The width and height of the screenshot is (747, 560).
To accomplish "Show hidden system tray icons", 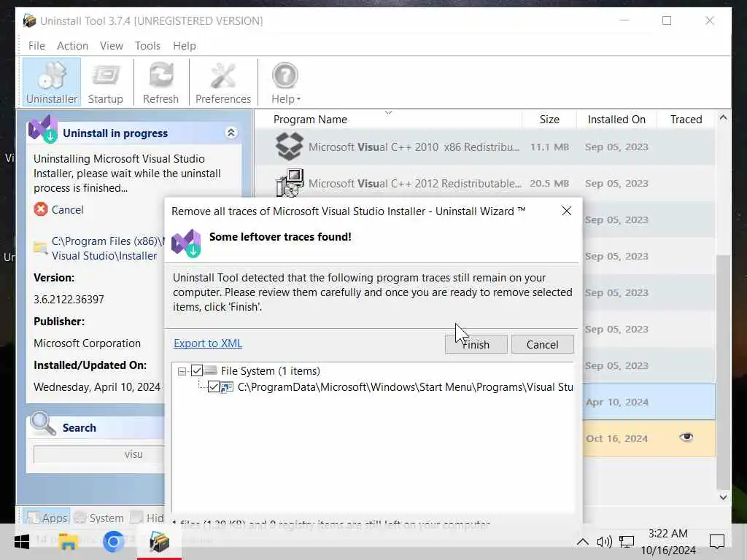I will (582, 542).
